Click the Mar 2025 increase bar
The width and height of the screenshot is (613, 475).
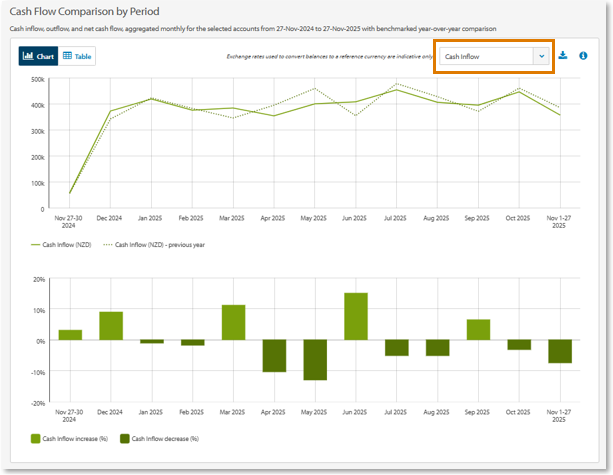233,323
